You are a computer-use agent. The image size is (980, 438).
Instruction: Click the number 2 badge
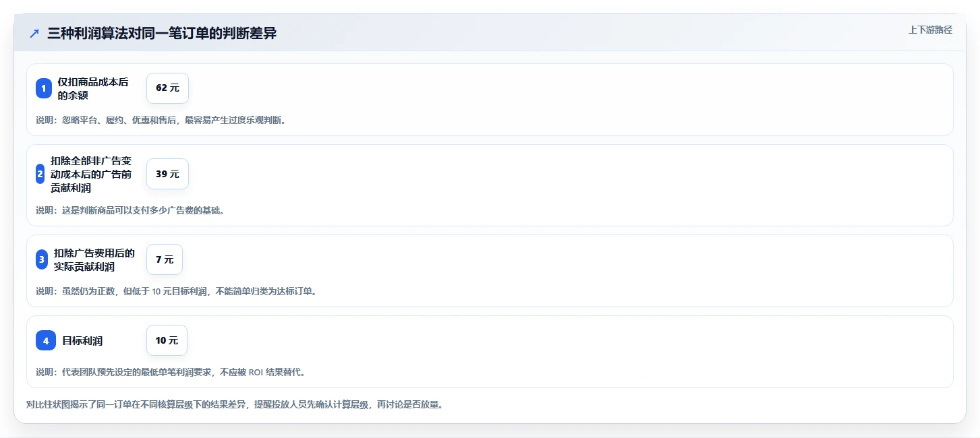click(40, 174)
